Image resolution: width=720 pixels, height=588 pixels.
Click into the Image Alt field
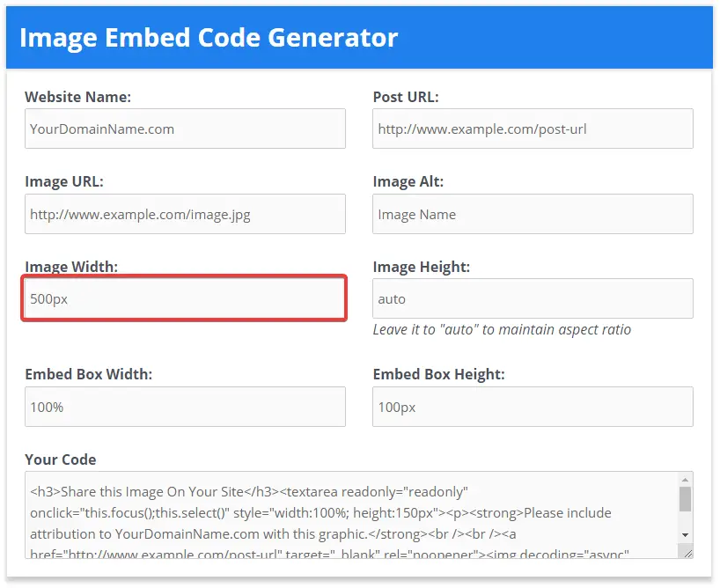[x=533, y=214]
